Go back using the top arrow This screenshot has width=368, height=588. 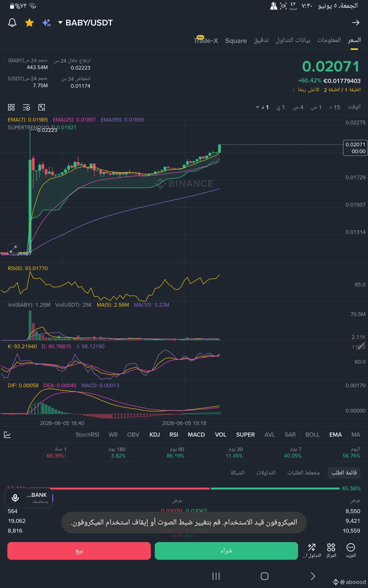click(x=356, y=23)
